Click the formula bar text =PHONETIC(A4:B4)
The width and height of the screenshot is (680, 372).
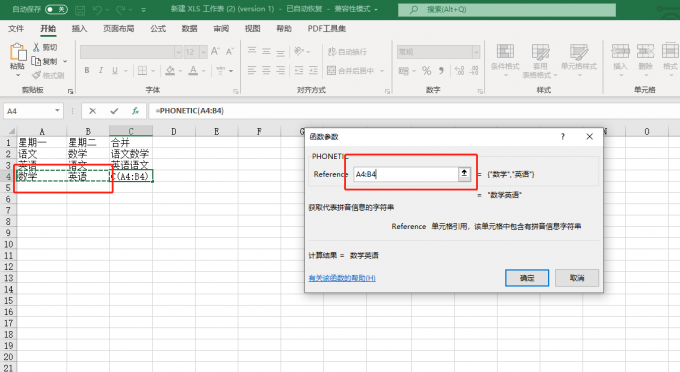(190, 111)
